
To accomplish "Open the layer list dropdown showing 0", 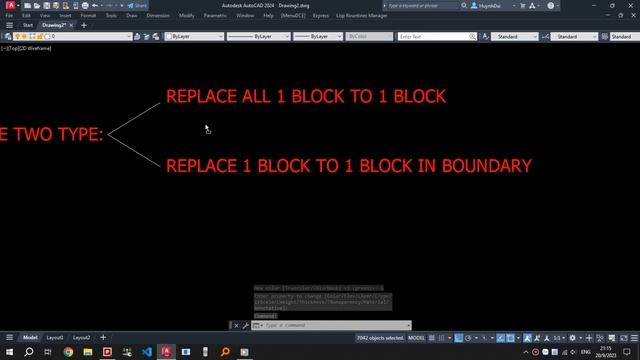I will (x=72, y=37).
